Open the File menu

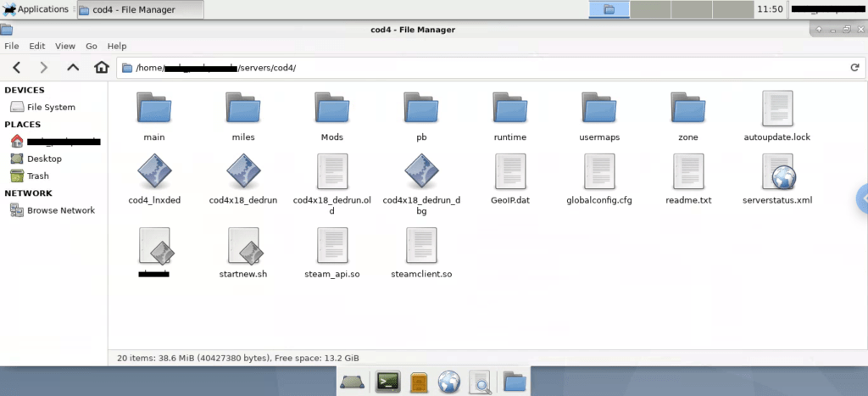point(12,46)
